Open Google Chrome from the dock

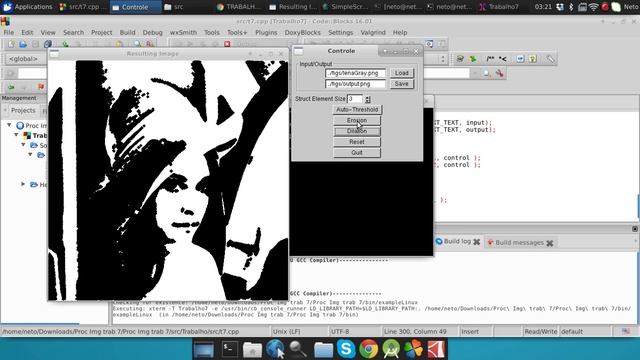point(369,349)
